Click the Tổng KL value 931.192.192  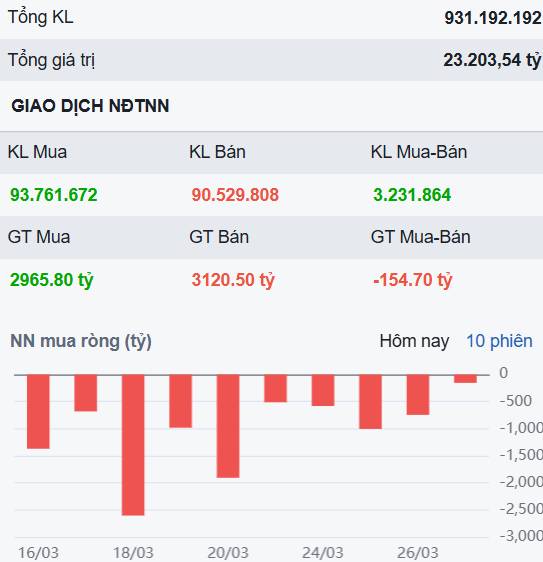pyautogui.click(x=493, y=18)
